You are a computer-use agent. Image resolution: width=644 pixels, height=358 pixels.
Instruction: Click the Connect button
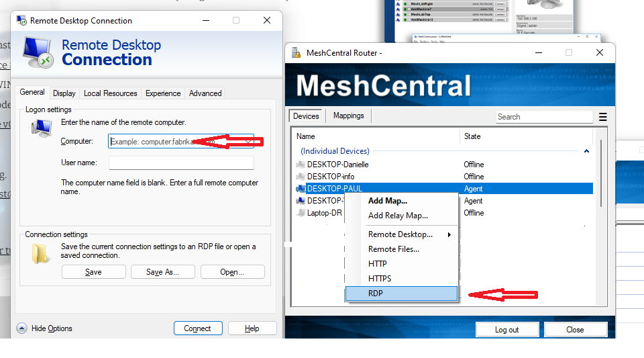[198, 328]
